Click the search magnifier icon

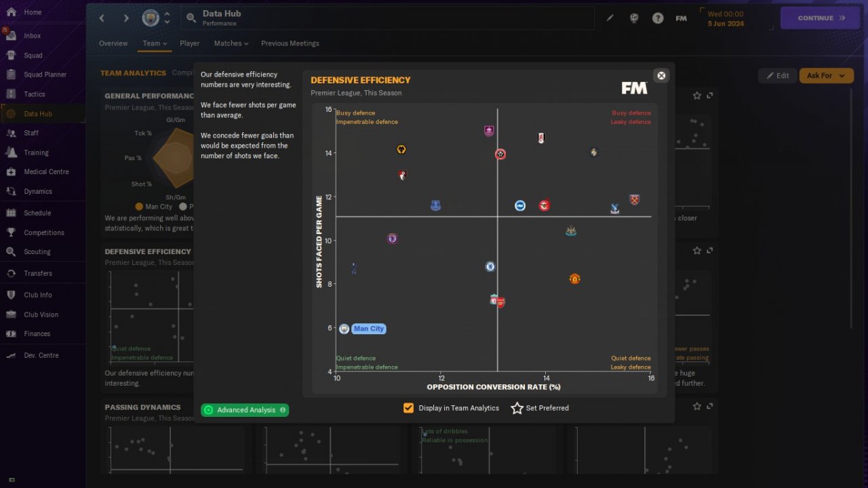point(191,18)
